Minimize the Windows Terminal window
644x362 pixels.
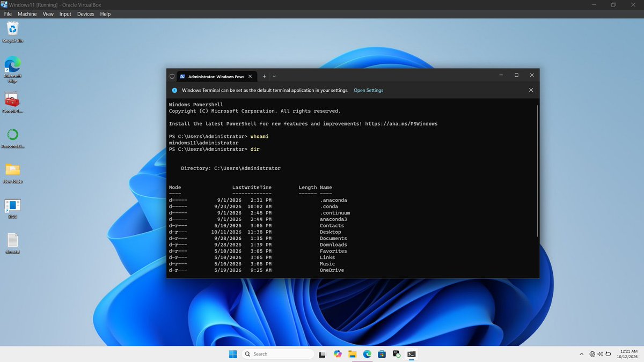501,76
